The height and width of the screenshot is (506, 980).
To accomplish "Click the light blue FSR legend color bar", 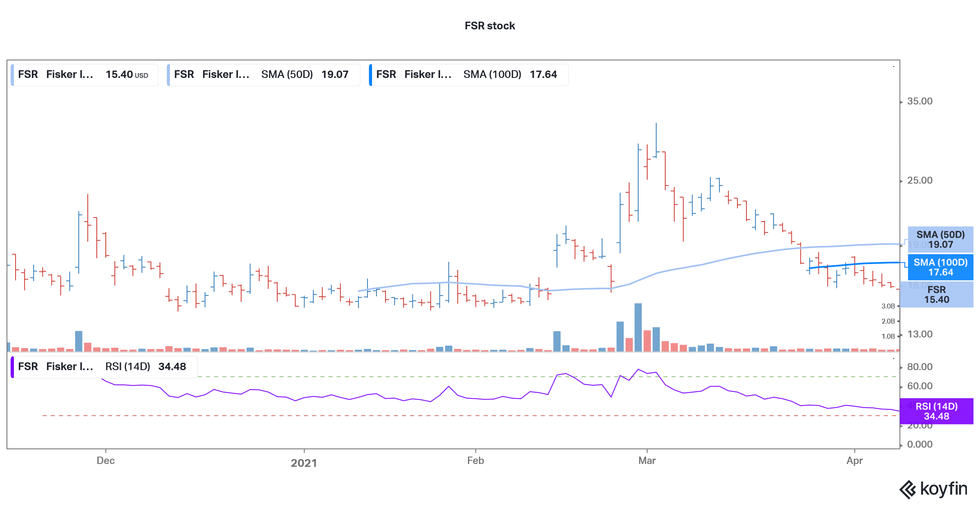I will pos(13,75).
